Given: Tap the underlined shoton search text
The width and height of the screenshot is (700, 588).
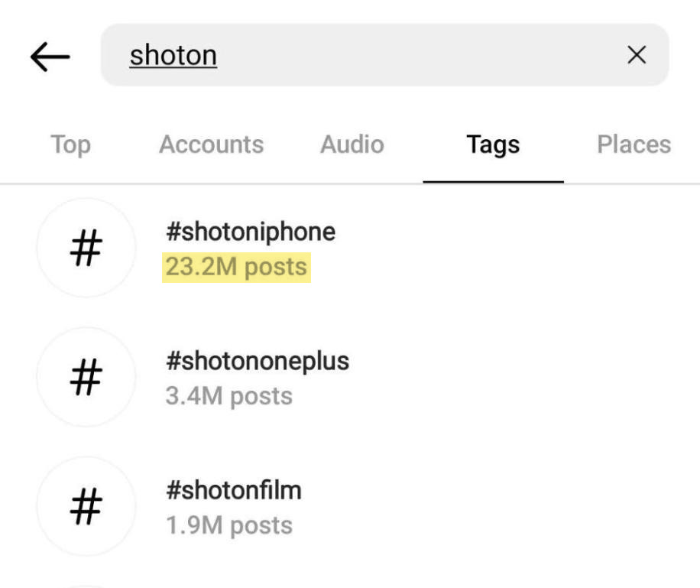Looking at the screenshot, I should coord(173,55).
